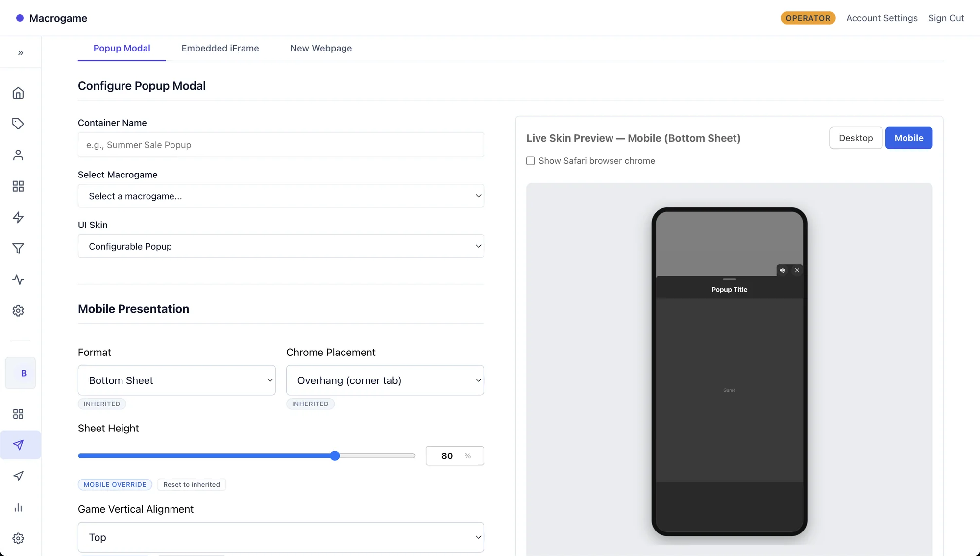The width and height of the screenshot is (980, 556).
Task: Open the Format dropdown
Action: 176,380
